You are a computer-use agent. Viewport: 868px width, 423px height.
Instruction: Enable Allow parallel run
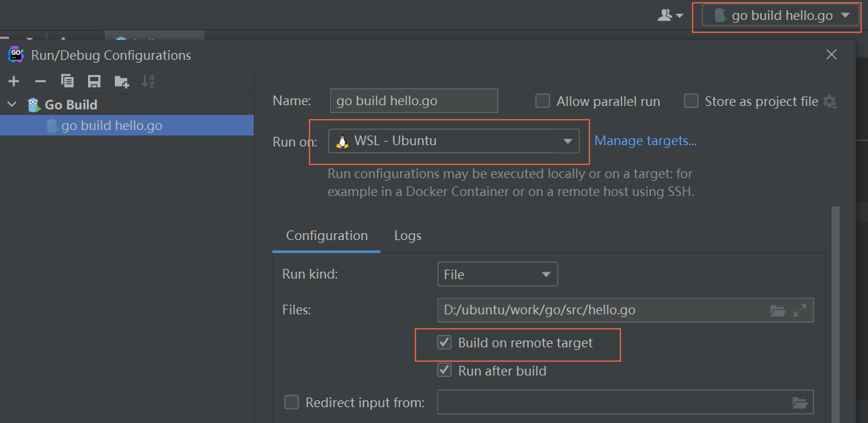pyautogui.click(x=543, y=102)
